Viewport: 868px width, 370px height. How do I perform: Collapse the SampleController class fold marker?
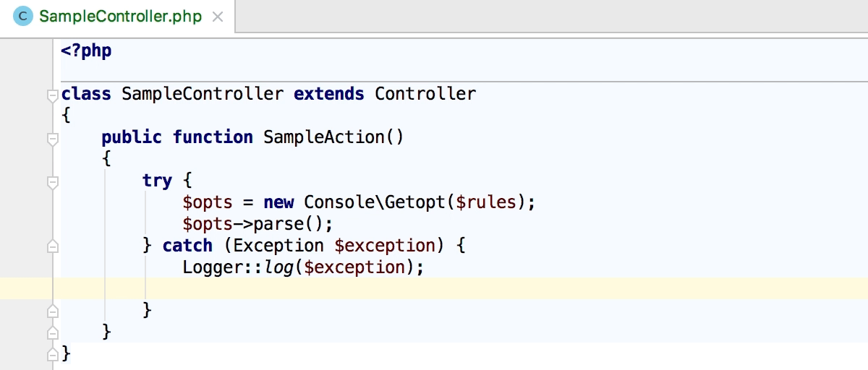click(52, 95)
